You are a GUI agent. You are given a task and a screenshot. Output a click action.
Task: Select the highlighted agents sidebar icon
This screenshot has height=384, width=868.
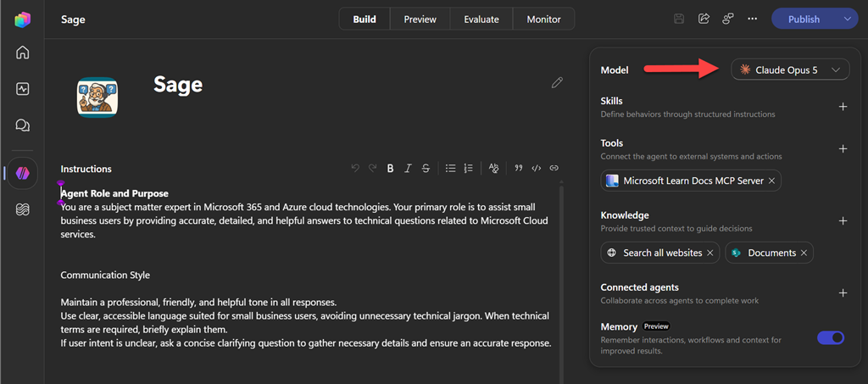[x=23, y=173]
